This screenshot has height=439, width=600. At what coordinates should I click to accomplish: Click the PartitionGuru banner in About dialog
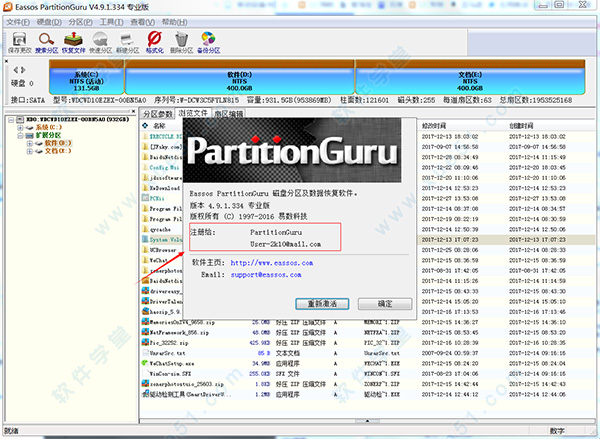[292, 150]
